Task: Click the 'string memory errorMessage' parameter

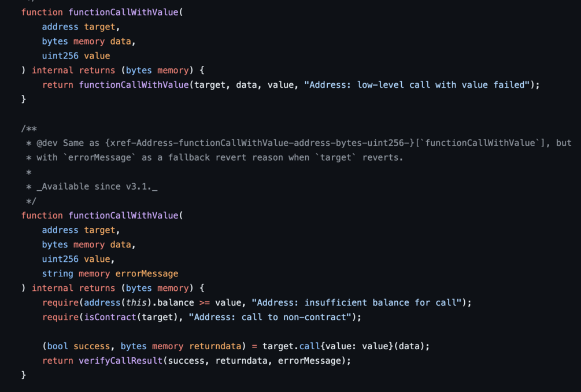Action: pyautogui.click(x=110, y=273)
